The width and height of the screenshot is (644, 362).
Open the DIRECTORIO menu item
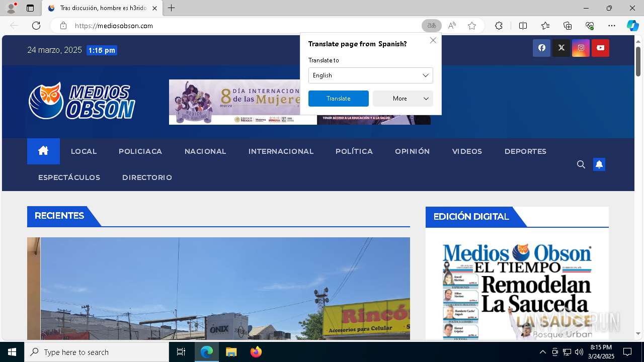(147, 177)
